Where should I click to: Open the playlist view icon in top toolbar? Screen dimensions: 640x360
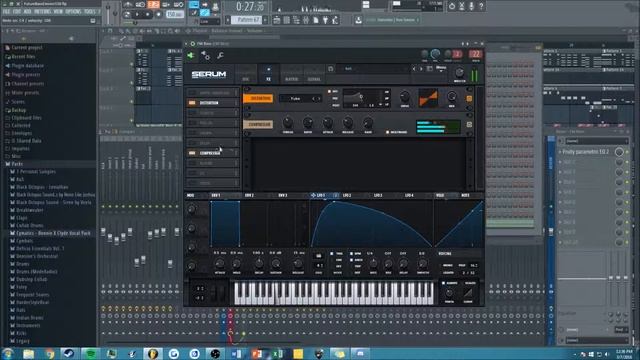coord(277,20)
